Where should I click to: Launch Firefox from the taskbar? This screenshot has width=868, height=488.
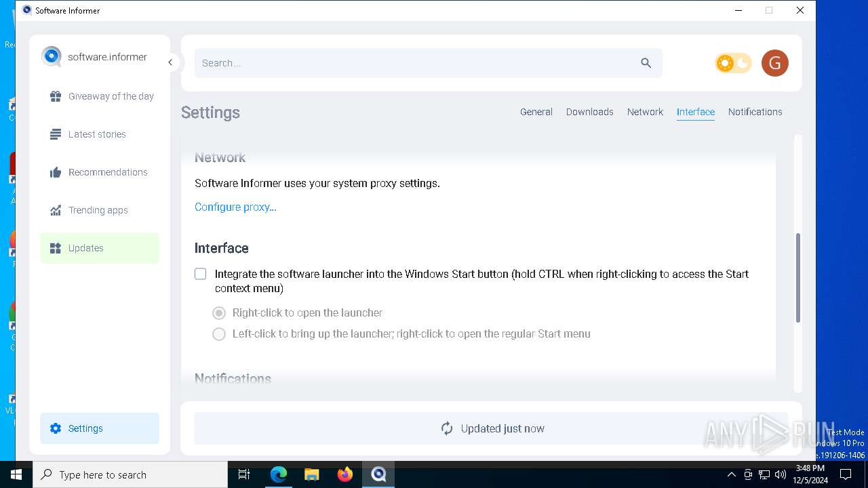[x=345, y=474]
